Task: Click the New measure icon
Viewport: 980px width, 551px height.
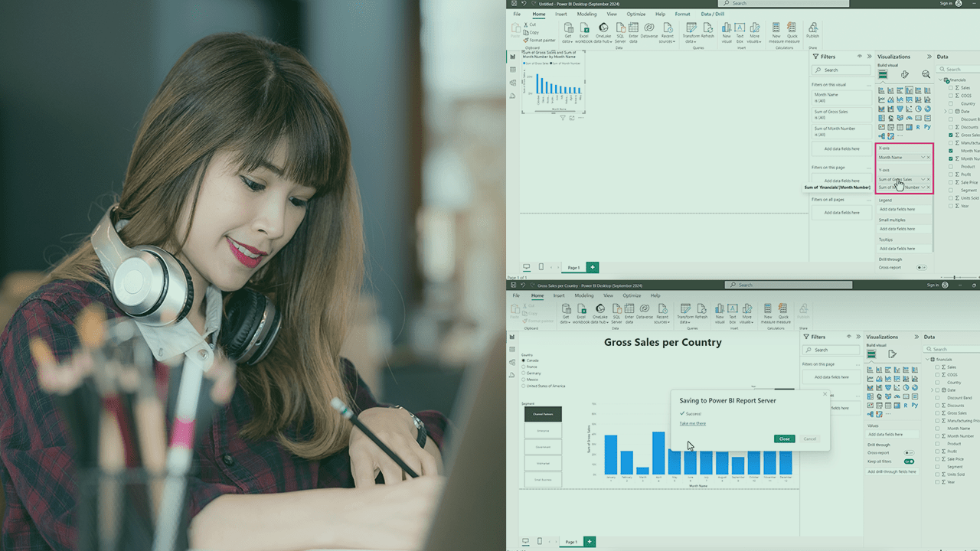Action: point(776,29)
